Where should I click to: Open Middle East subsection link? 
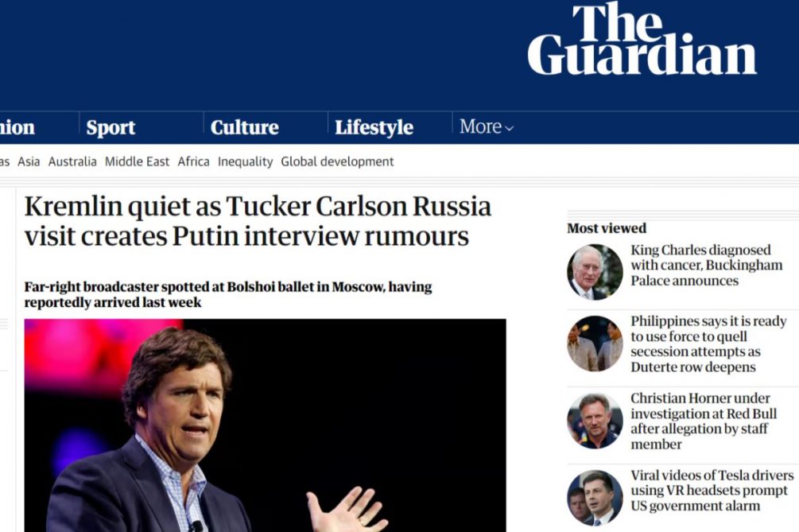137,161
